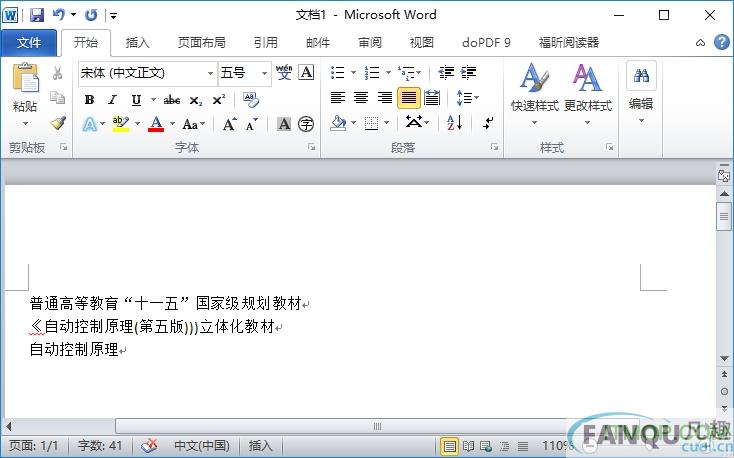
Task: Click the red font color swatch
Action: [x=155, y=124]
